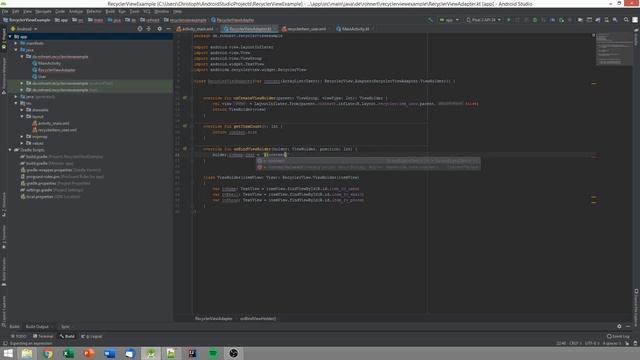
Task: Collapse the res folder node
Action: pyautogui.click(x=16, y=103)
